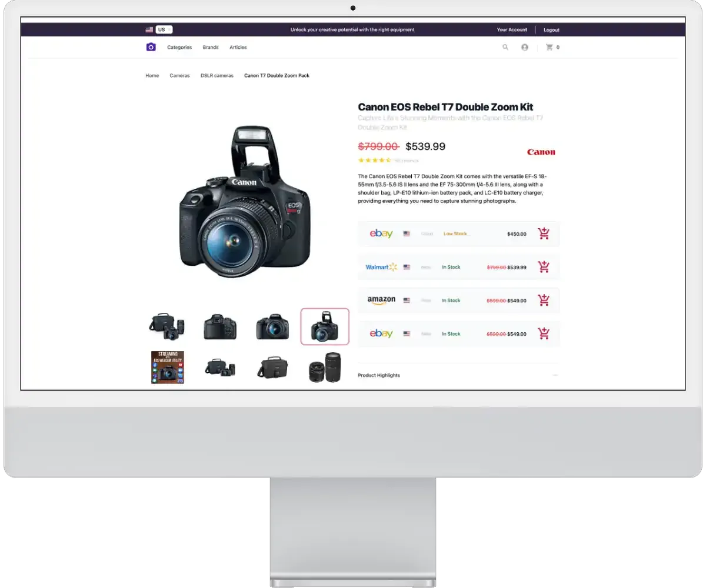Click the cart item count 0
The height and width of the screenshot is (588, 706).
[558, 47]
